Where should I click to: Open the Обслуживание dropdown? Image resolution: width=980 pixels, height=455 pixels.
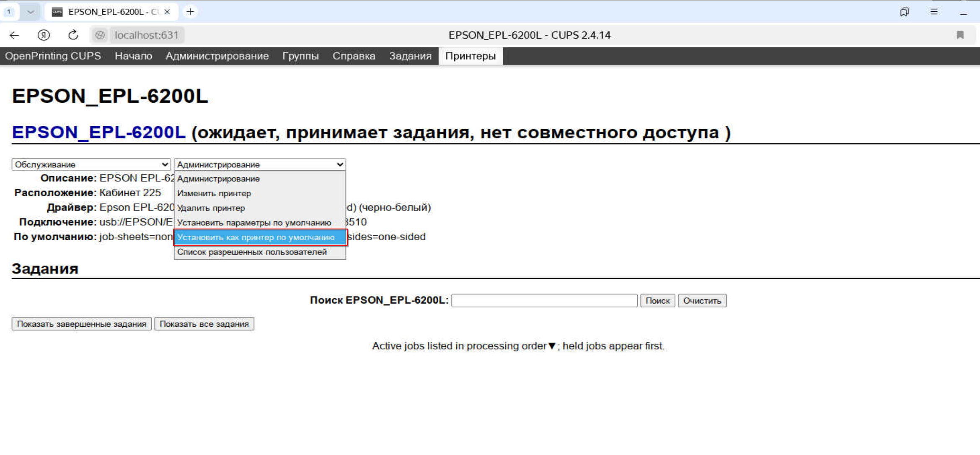pos(91,164)
